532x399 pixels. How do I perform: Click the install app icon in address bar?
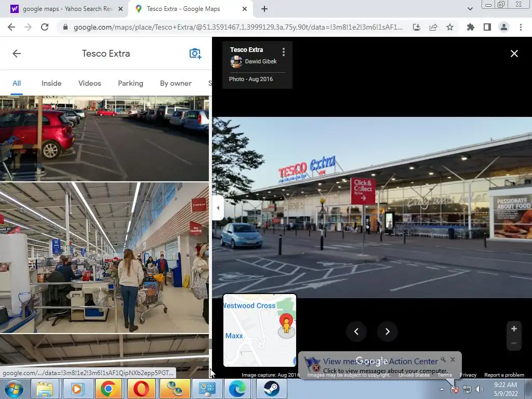[x=417, y=27]
